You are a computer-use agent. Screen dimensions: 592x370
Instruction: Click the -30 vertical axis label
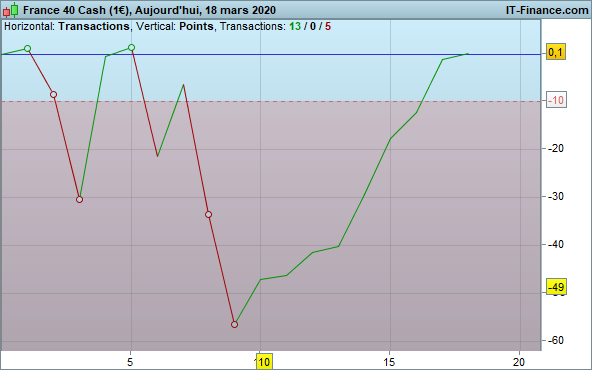[556, 196]
